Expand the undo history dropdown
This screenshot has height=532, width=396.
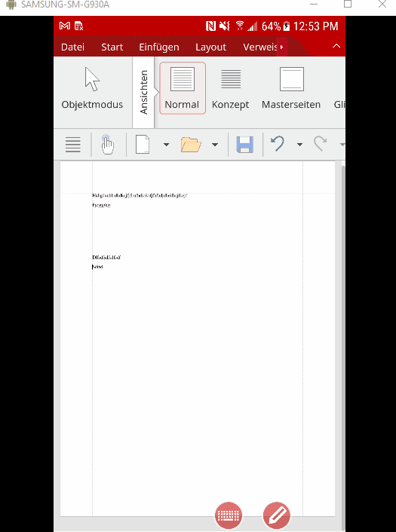[299, 145]
